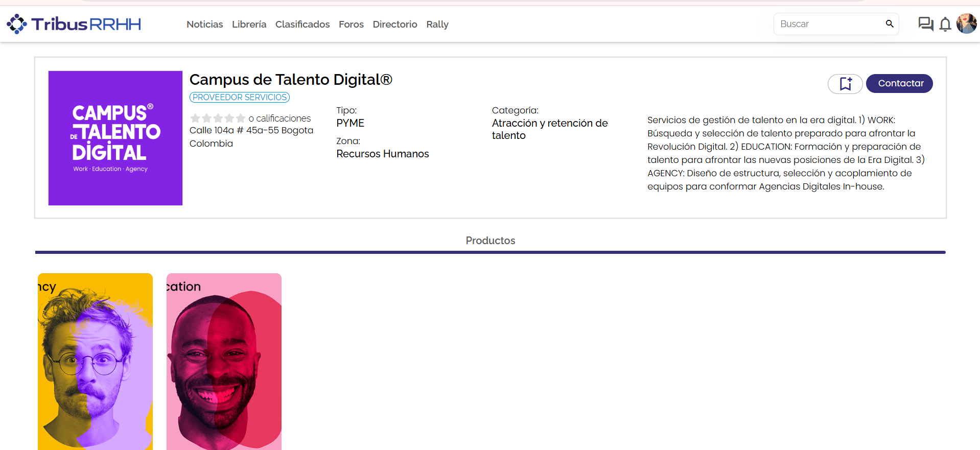Click the fifth rating star
Screen dimensions: 980x450
[x=241, y=119]
